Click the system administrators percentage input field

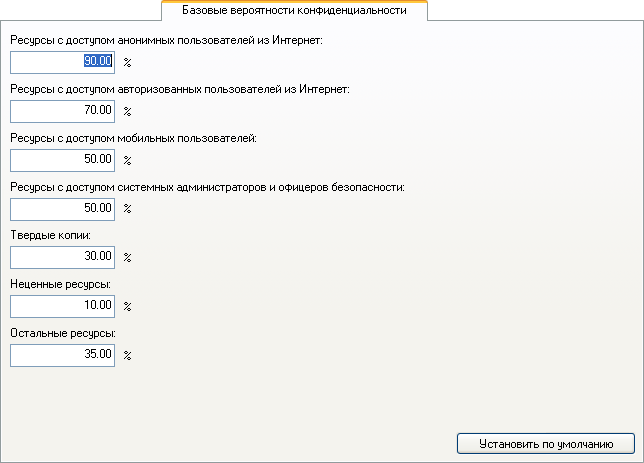[x=62, y=209]
